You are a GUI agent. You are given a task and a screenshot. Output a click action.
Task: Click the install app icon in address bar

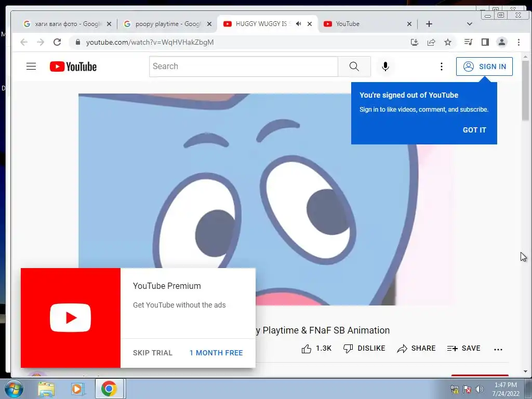click(414, 42)
